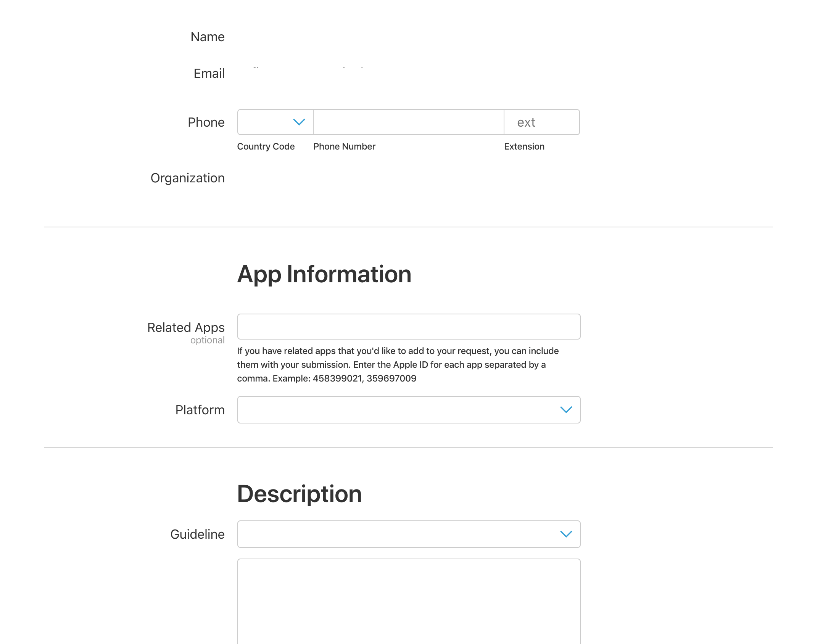815x644 pixels.
Task: Open the Guideline dropdown
Action: click(x=408, y=534)
